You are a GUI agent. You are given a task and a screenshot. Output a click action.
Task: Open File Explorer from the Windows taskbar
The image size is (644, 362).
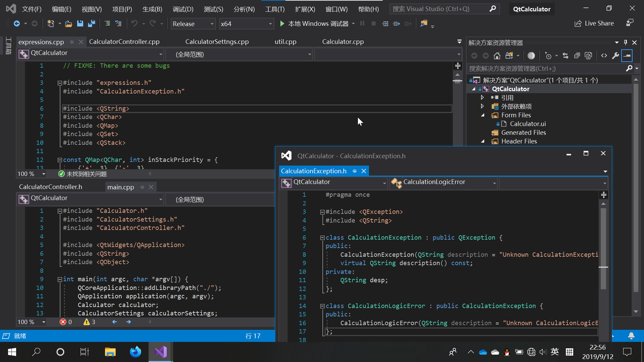tap(110, 352)
